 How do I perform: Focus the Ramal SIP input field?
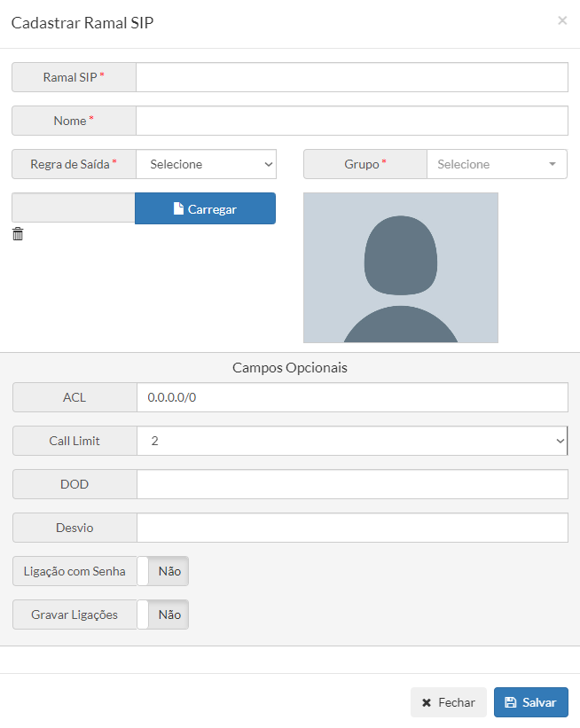click(x=352, y=77)
